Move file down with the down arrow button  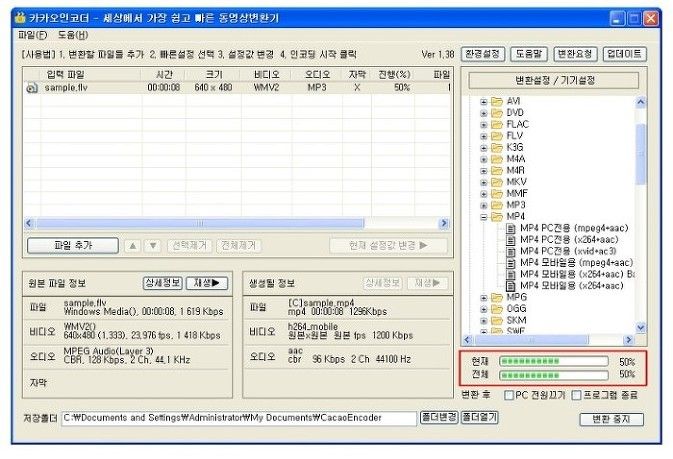pyautogui.click(x=153, y=246)
